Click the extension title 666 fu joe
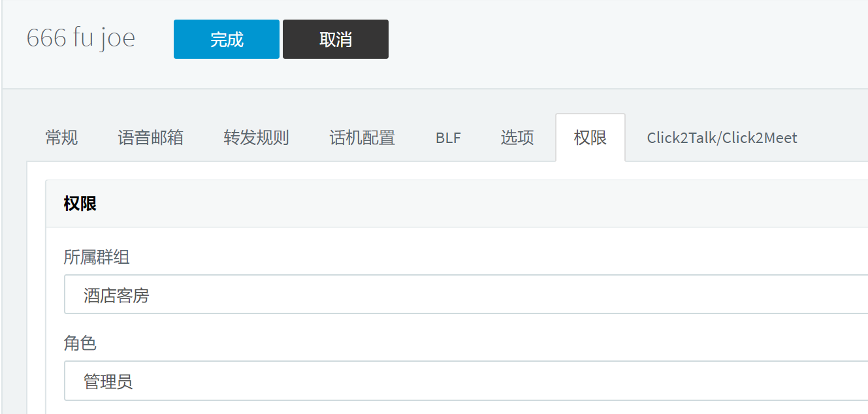868x414 pixels. pos(81,38)
